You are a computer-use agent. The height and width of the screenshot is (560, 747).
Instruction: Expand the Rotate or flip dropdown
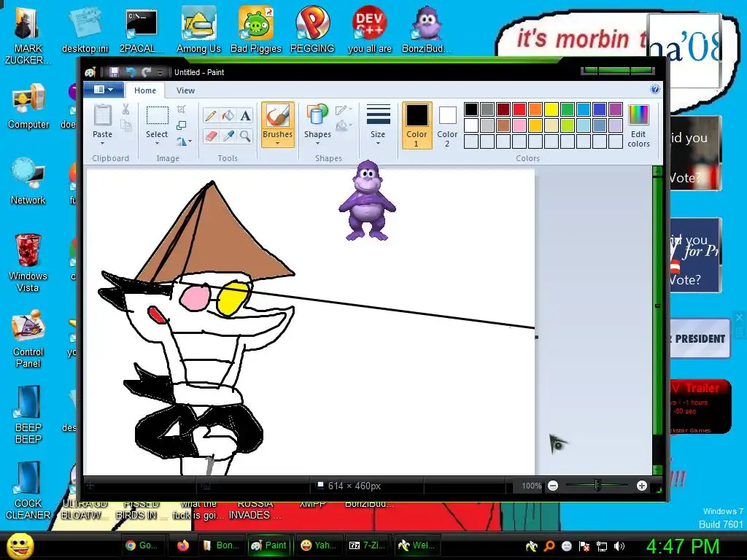[x=184, y=141]
